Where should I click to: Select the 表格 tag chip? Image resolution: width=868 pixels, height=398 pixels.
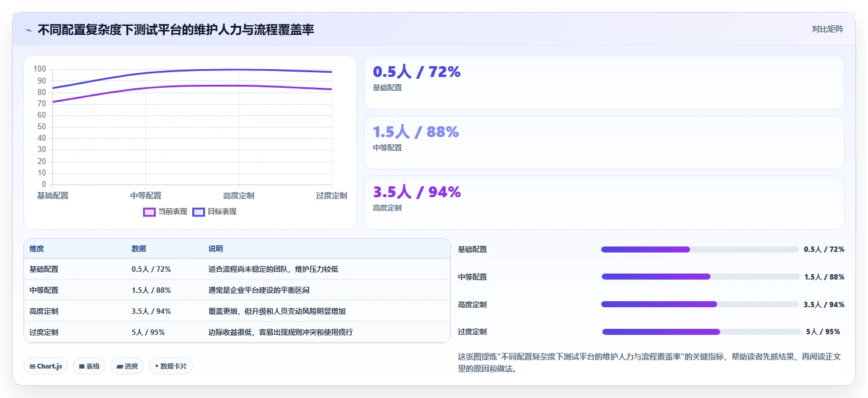pos(89,366)
